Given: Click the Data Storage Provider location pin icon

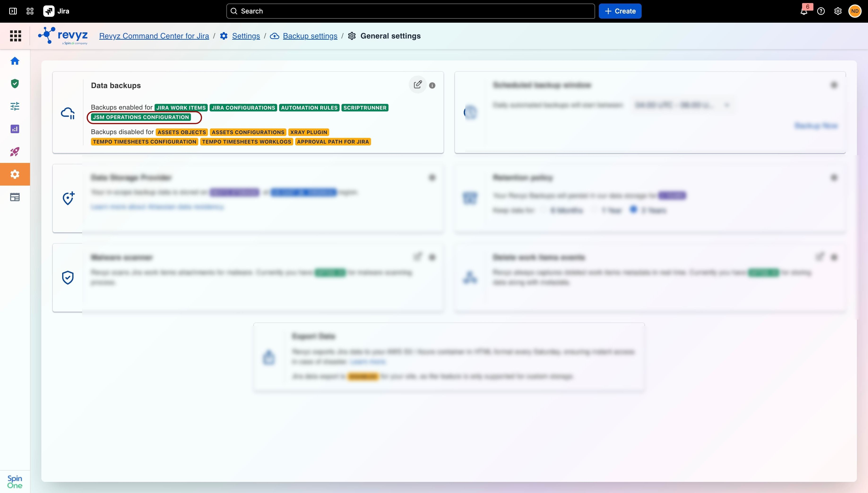Looking at the screenshot, I should (x=69, y=198).
